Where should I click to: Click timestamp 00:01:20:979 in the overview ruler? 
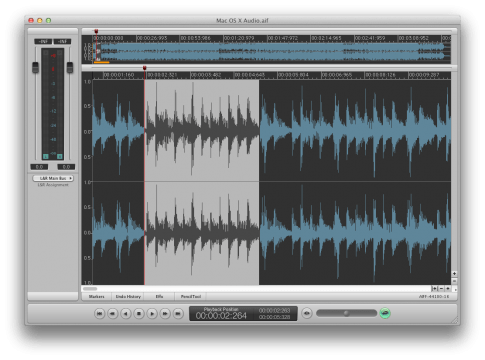click(x=239, y=38)
